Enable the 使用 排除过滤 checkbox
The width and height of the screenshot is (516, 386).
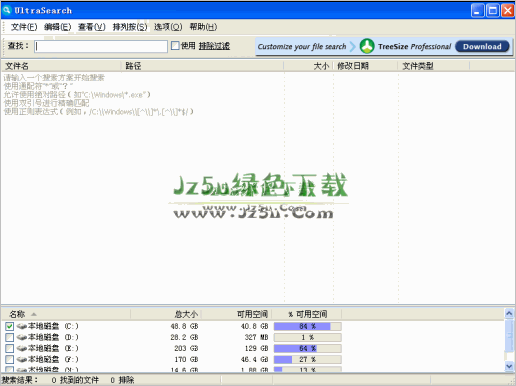pyautogui.click(x=175, y=46)
